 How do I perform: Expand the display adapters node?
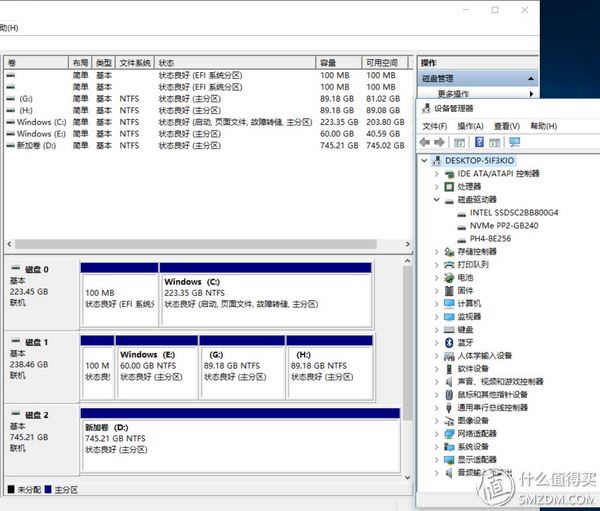(x=436, y=460)
